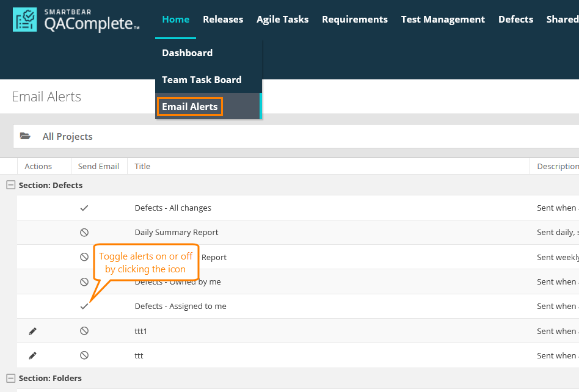
Task: Disable the Defects - Assigned to me alert
Action: pos(84,307)
